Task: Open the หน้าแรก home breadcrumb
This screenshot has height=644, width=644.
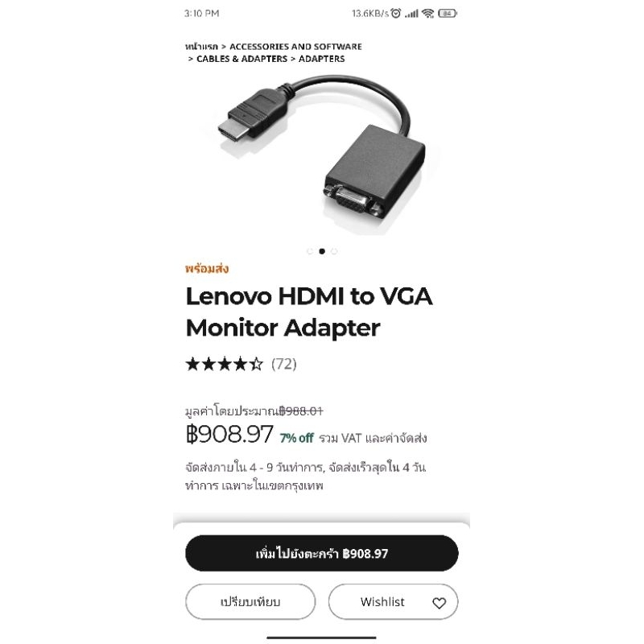Action: pos(201,47)
